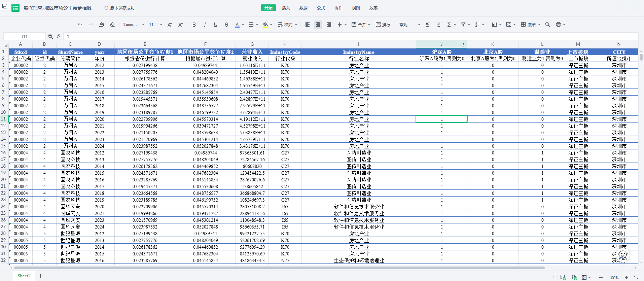Viewport: 644px width, 281px height.
Task: Open the 插入 menu tab
Action: point(286,8)
